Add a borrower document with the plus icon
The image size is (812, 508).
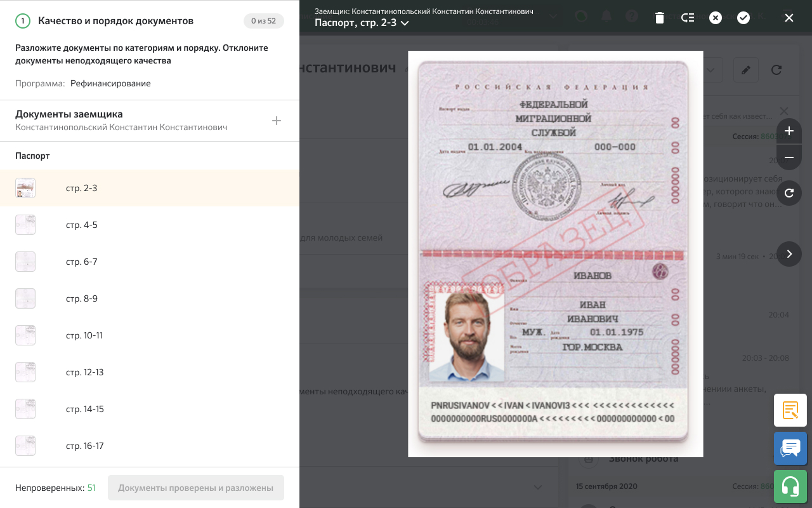(277, 121)
